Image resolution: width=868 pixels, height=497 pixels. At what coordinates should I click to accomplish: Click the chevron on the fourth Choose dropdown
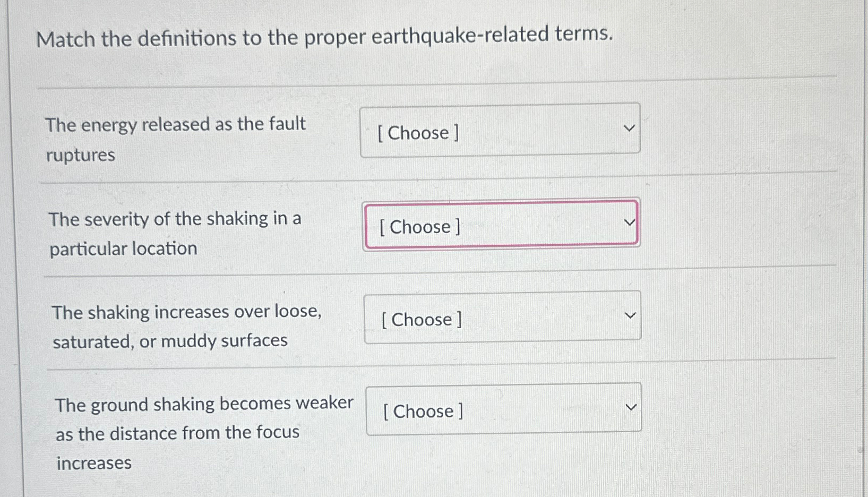click(631, 407)
